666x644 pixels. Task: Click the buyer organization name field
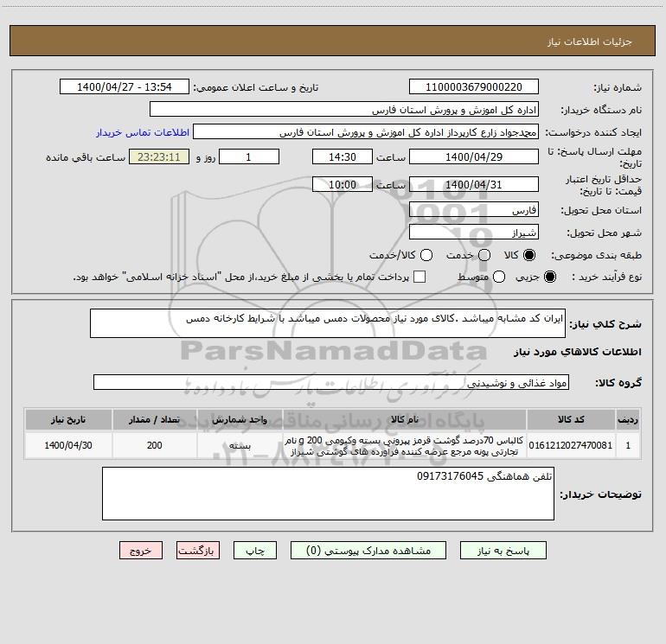coord(344,109)
